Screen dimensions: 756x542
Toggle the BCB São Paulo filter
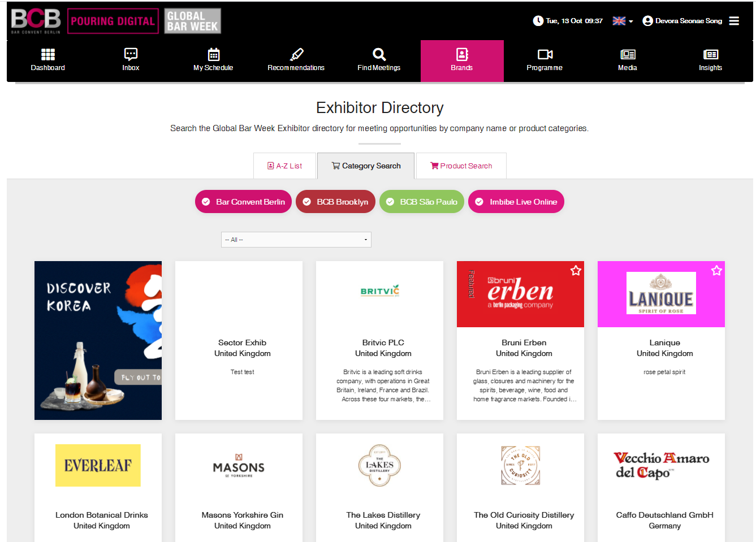tap(422, 202)
